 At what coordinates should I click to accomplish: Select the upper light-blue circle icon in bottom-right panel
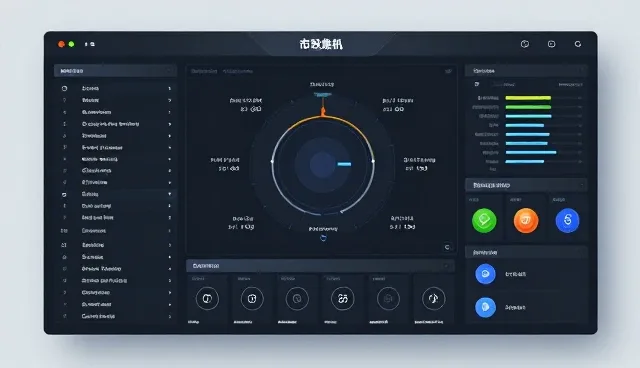click(485, 274)
